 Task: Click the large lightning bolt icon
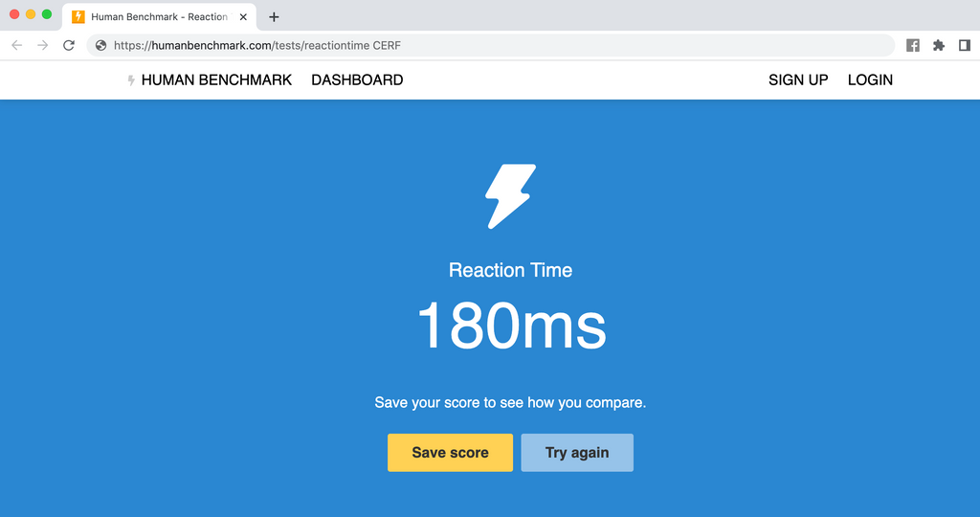[510, 196]
